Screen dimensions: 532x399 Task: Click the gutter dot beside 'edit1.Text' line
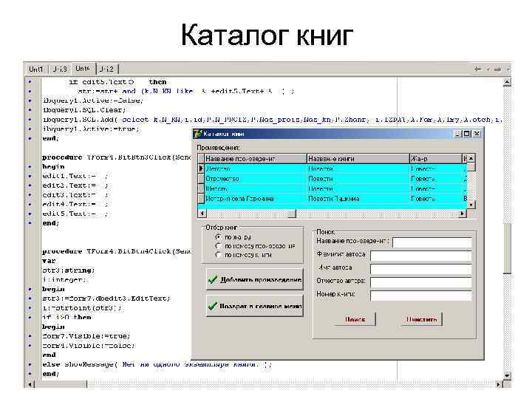[30, 176]
